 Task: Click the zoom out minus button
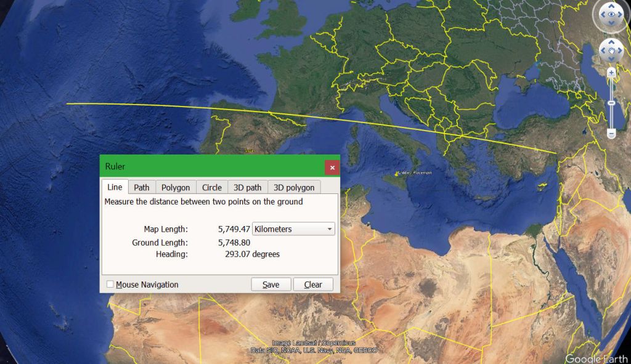click(611, 134)
